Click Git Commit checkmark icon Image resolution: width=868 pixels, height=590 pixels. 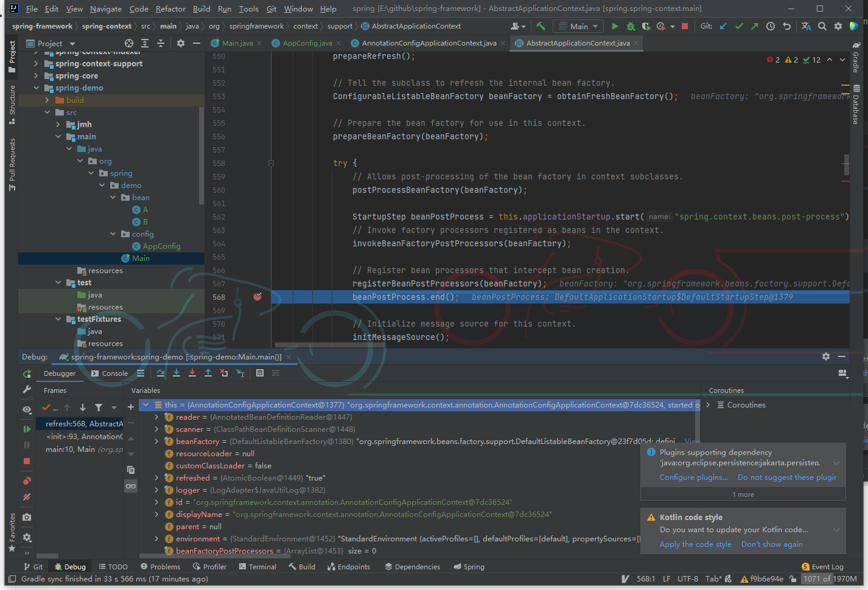(739, 26)
